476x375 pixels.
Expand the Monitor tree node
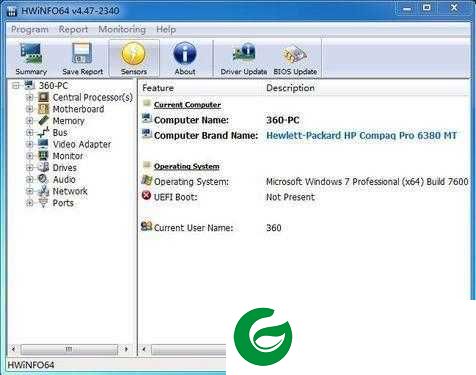tap(29, 156)
